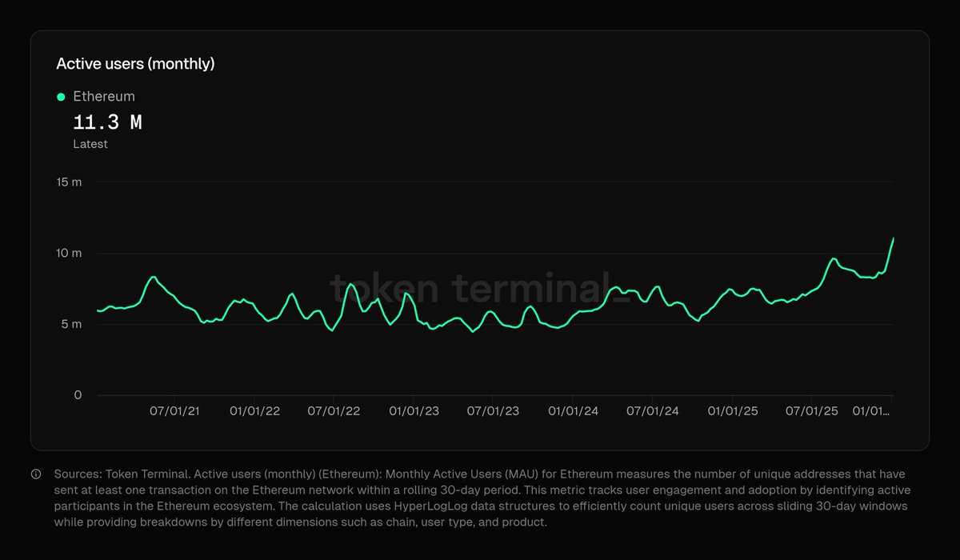Click the latest peak of the chart line
Viewport: 960px width, 560px height.
[x=893, y=238]
